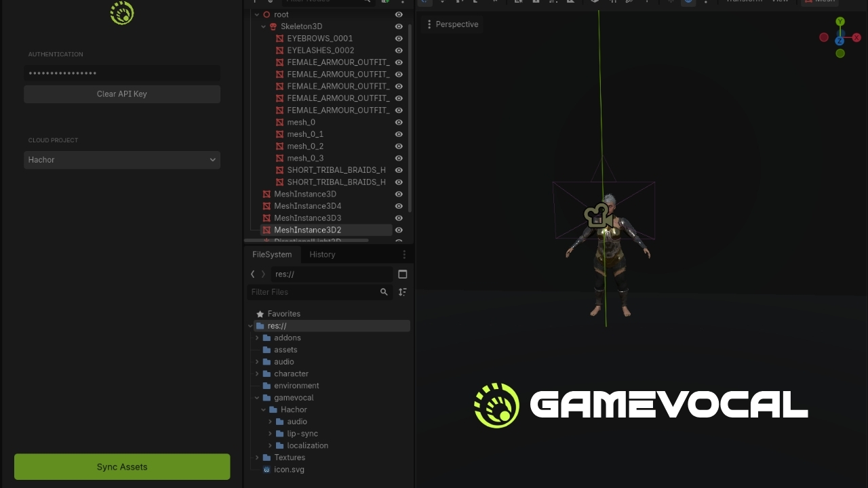Image resolution: width=868 pixels, height=488 pixels.
Task: Collapse the root node in scene tree
Action: (x=256, y=14)
